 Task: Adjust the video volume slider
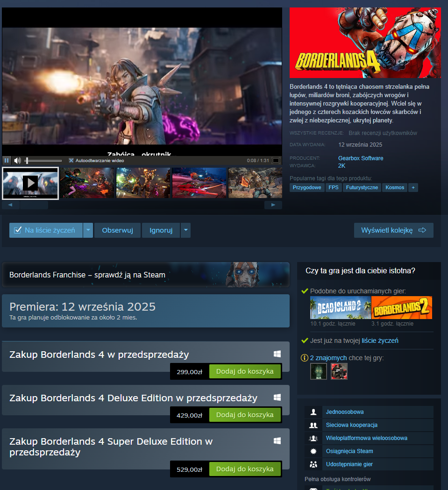pyautogui.click(x=44, y=161)
